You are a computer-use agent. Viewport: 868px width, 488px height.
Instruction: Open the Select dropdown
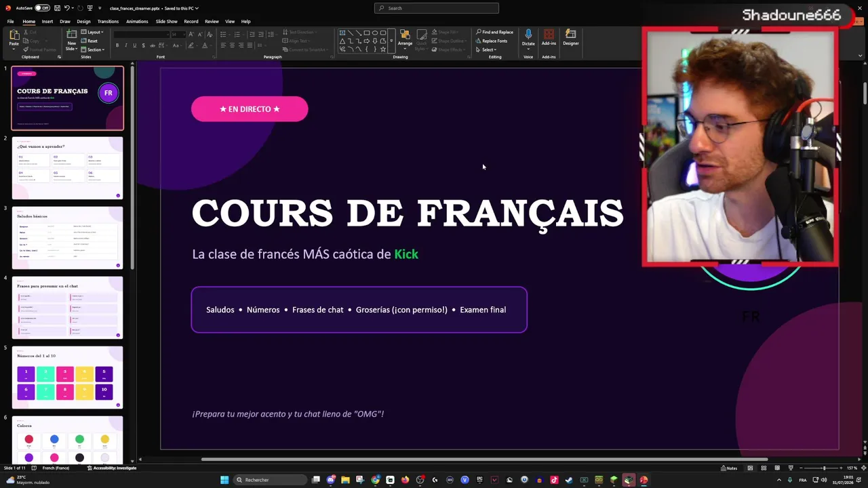(486, 49)
